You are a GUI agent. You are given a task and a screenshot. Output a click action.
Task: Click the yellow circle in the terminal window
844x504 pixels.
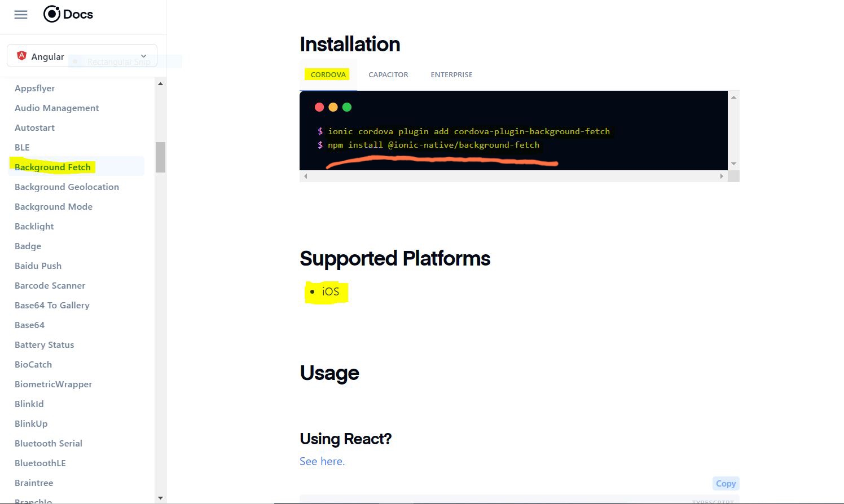333,107
